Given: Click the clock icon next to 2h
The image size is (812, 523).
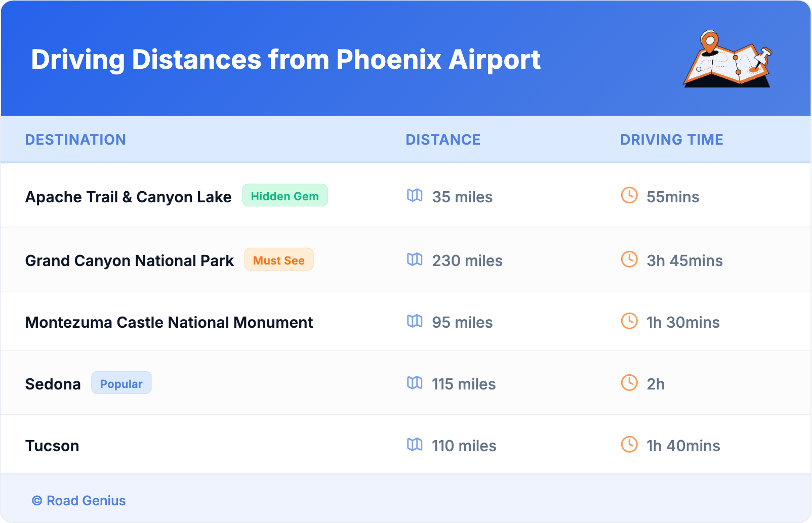Looking at the screenshot, I should tap(629, 383).
